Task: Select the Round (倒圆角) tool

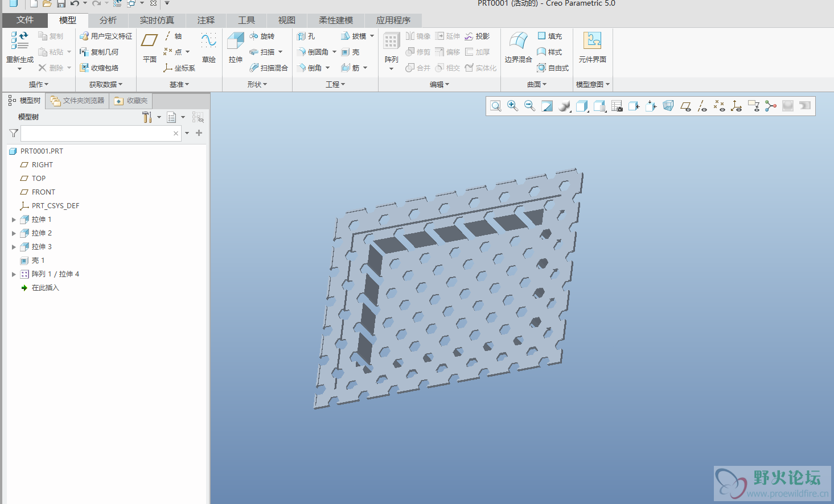Action: (313, 52)
